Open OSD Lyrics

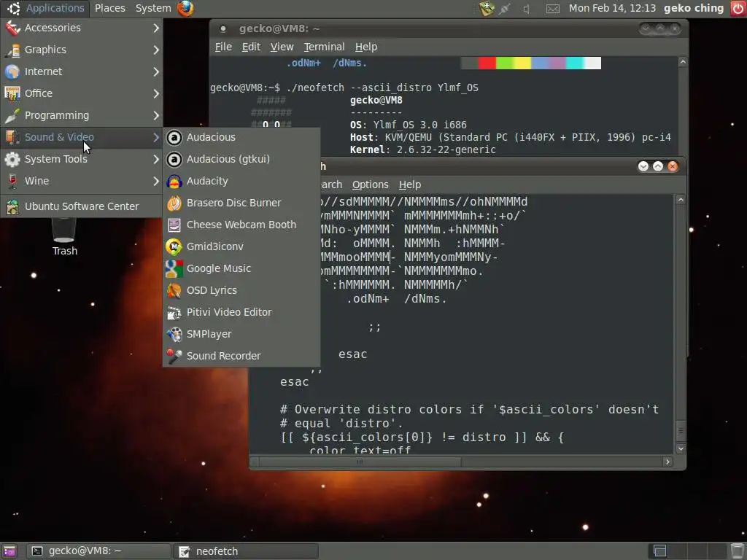tap(241, 290)
